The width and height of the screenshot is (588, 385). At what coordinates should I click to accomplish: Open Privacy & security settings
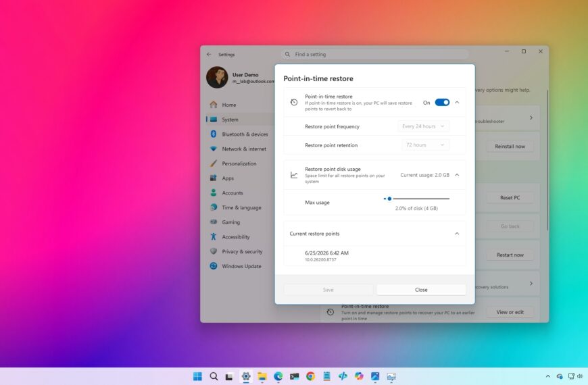click(x=240, y=251)
